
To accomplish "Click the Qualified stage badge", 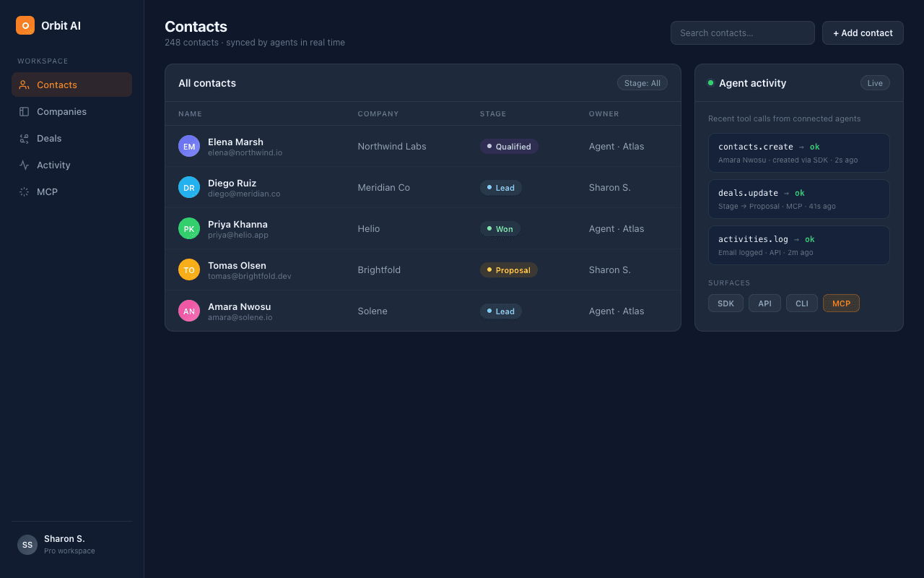I will coord(509,146).
